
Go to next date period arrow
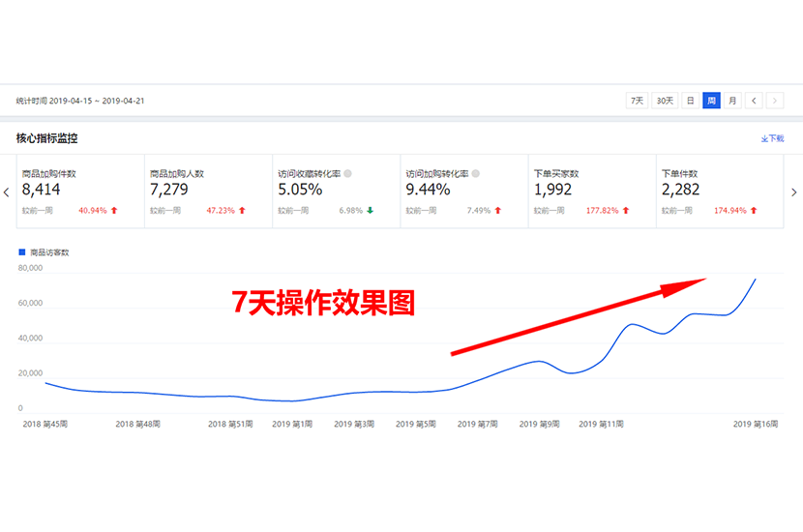point(774,101)
